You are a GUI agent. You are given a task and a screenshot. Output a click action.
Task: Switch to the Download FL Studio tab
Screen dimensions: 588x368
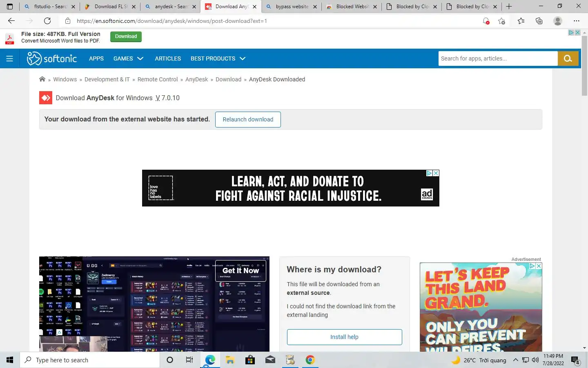(110, 7)
